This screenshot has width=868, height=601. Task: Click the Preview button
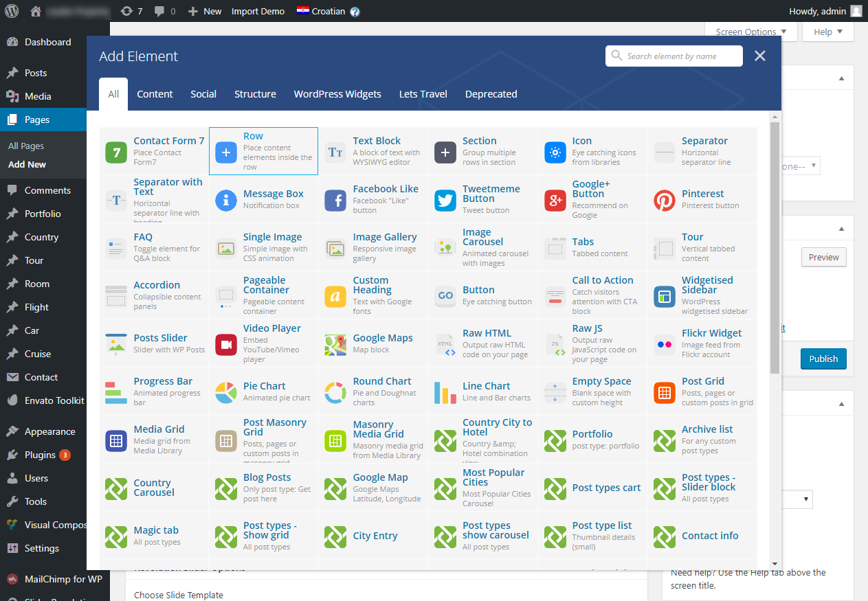point(823,257)
